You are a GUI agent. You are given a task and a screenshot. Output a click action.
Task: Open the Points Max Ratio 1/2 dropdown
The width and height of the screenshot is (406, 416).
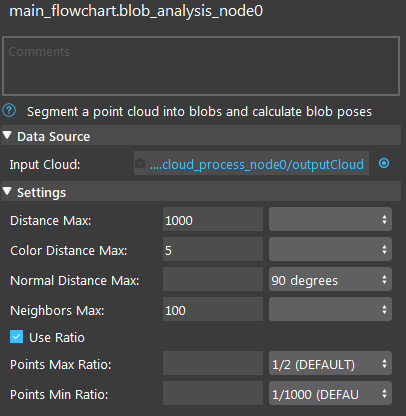coord(330,364)
